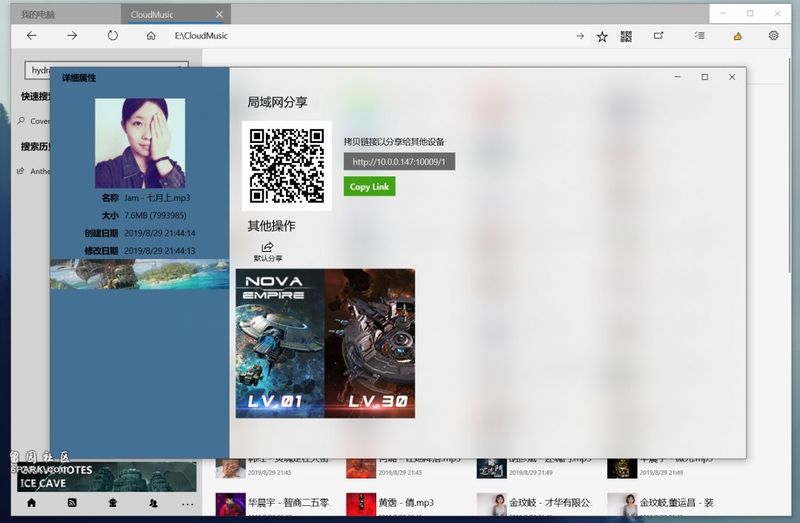Open the QR code toolbar icon
Viewport: 800px width, 523px height.
point(626,36)
